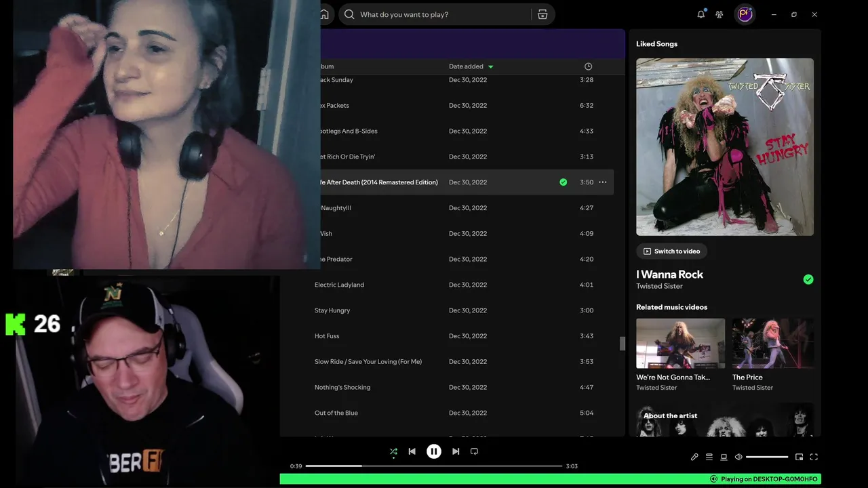
Task: Select the row with duration 4:09
Action: click(x=467, y=234)
